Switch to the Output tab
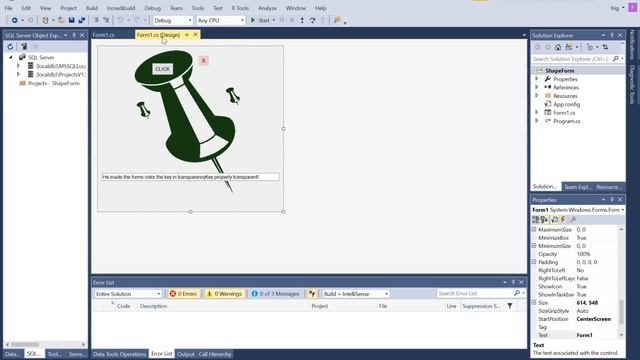The image size is (640, 360). [186, 354]
